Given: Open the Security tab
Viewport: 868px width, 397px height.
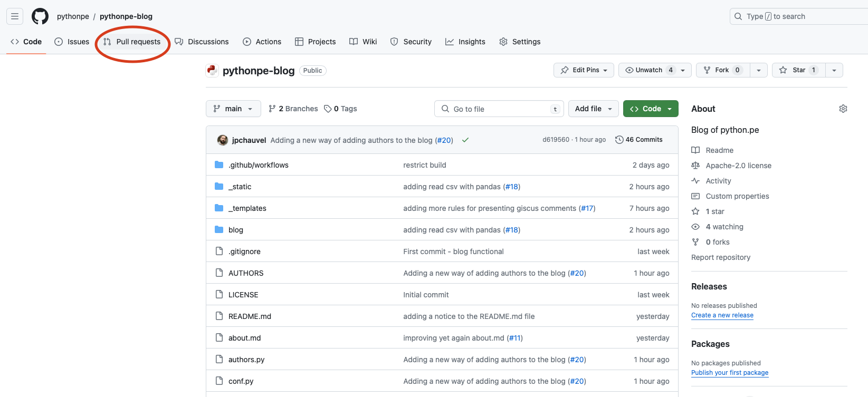Looking at the screenshot, I should [411, 42].
